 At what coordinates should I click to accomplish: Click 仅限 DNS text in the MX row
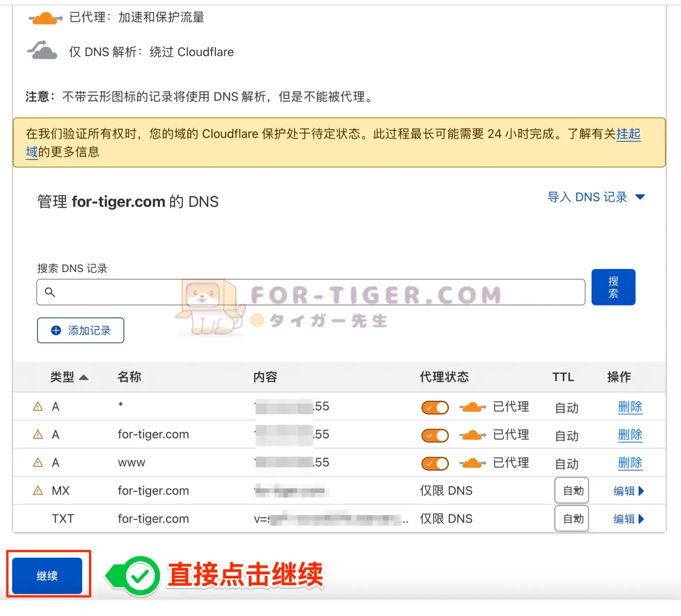tap(446, 491)
